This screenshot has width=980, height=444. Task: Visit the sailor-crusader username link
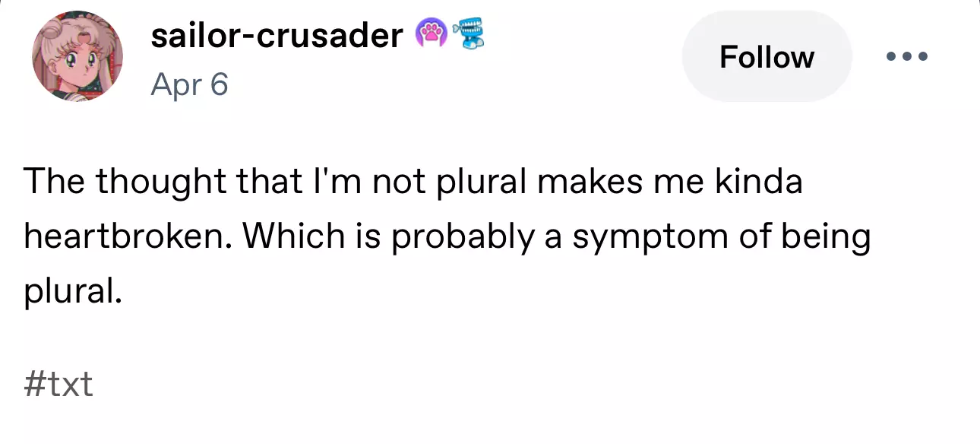[x=277, y=36]
